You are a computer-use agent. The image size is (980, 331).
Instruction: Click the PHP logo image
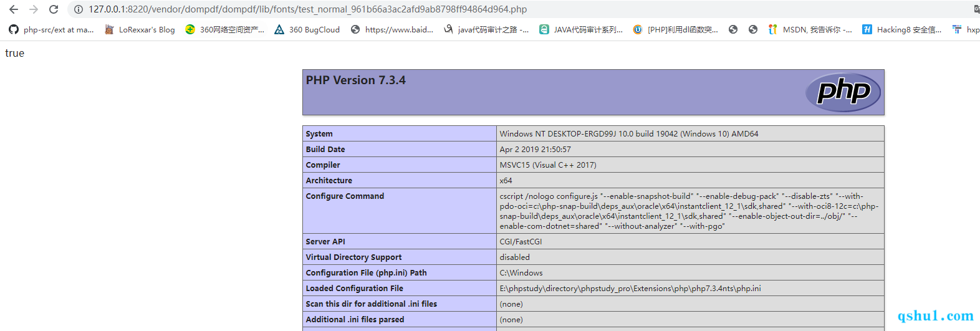click(x=843, y=92)
